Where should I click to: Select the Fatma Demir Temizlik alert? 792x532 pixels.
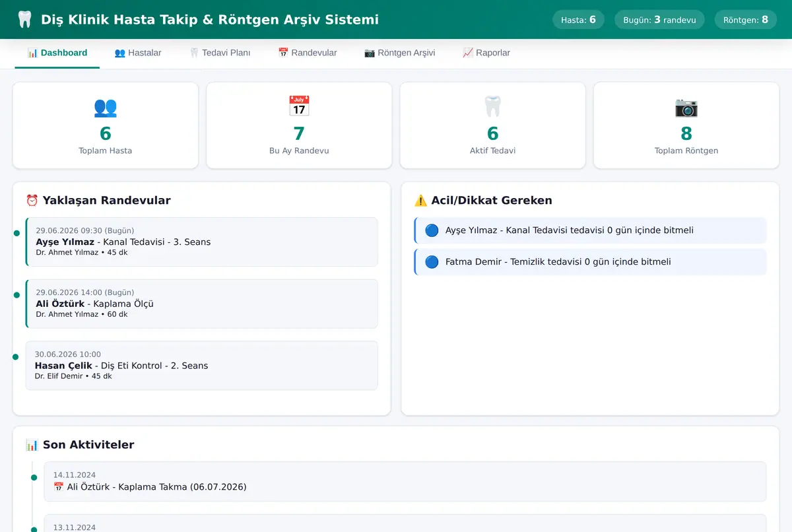pos(590,262)
